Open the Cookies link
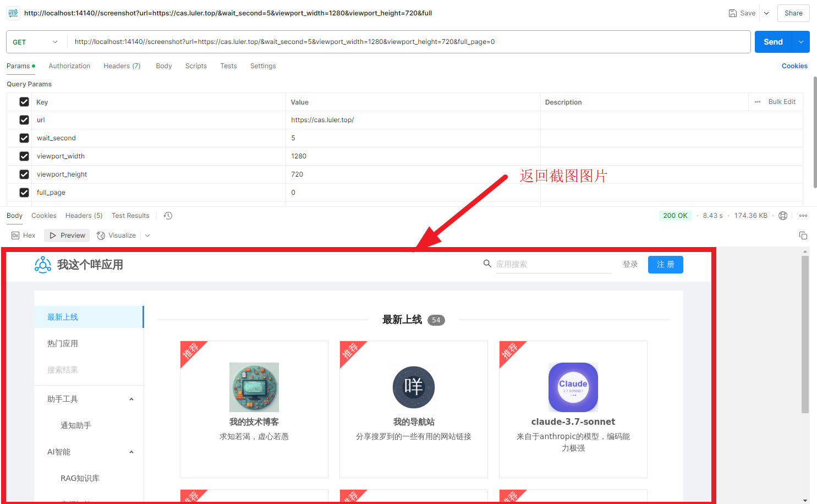 [794, 66]
